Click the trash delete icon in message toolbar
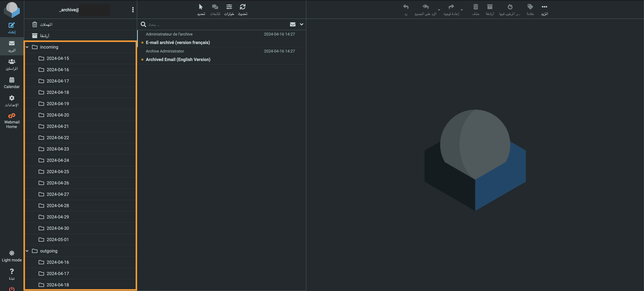The height and width of the screenshot is (291, 644). [476, 7]
